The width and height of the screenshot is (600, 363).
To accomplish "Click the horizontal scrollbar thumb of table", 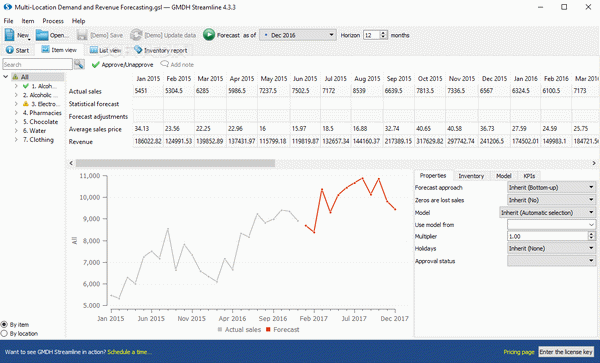I will 175,163.
